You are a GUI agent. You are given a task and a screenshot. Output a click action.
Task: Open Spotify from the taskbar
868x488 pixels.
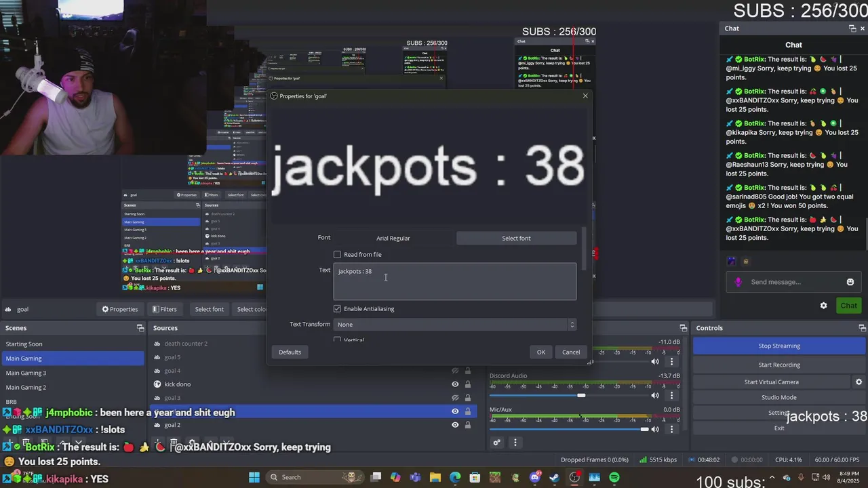point(614,477)
